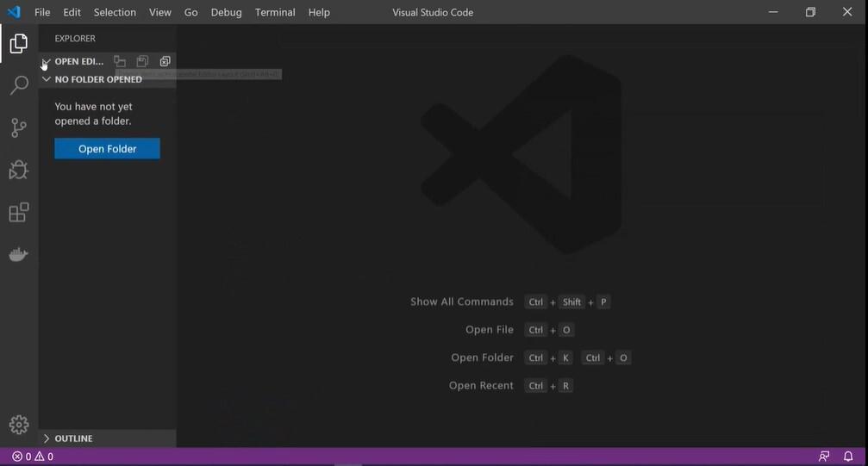
Task: Click the Show All Commands label
Action: pos(462,301)
